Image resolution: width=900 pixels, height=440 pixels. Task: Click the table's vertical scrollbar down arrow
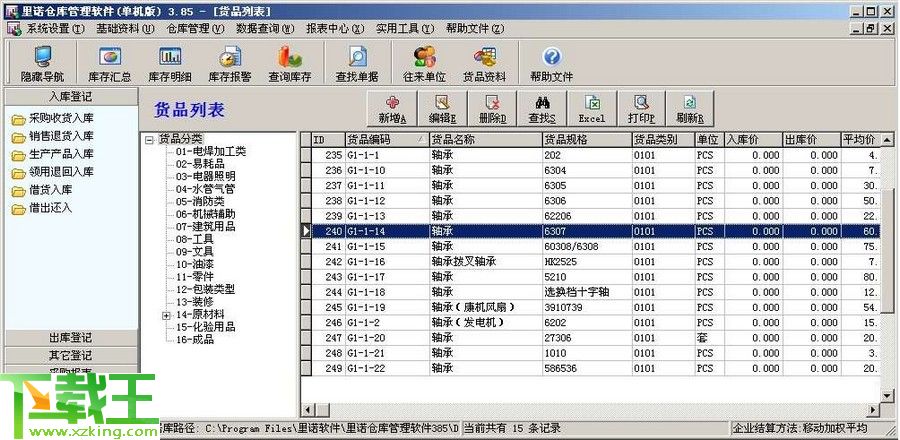887,395
